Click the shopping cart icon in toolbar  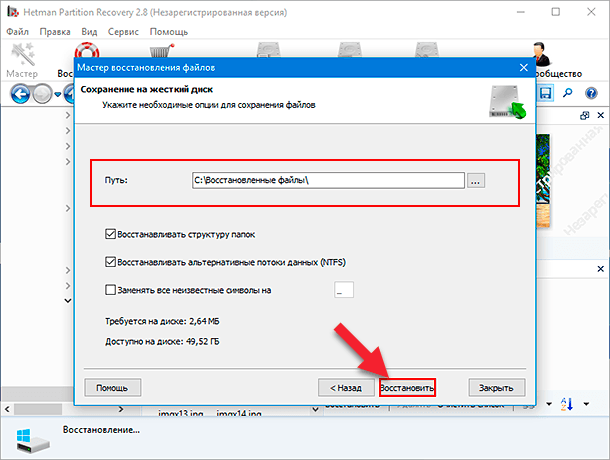tap(161, 51)
